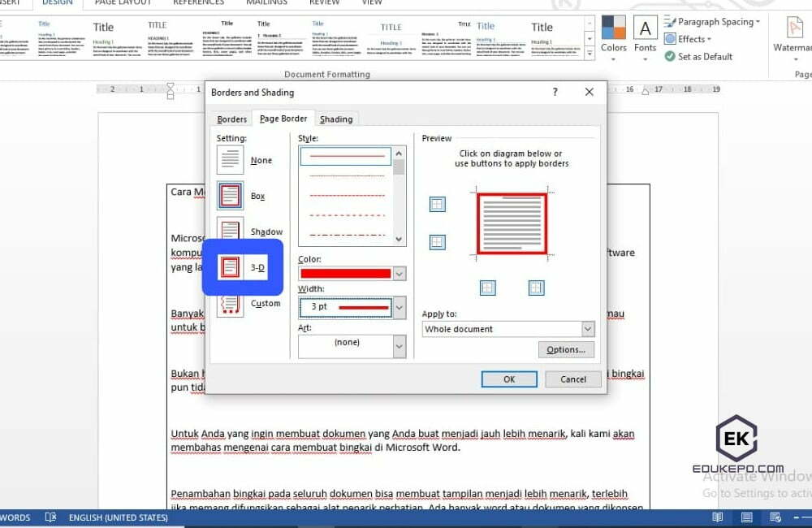
Task: Apply the Box border setting
Action: (x=230, y=195)
